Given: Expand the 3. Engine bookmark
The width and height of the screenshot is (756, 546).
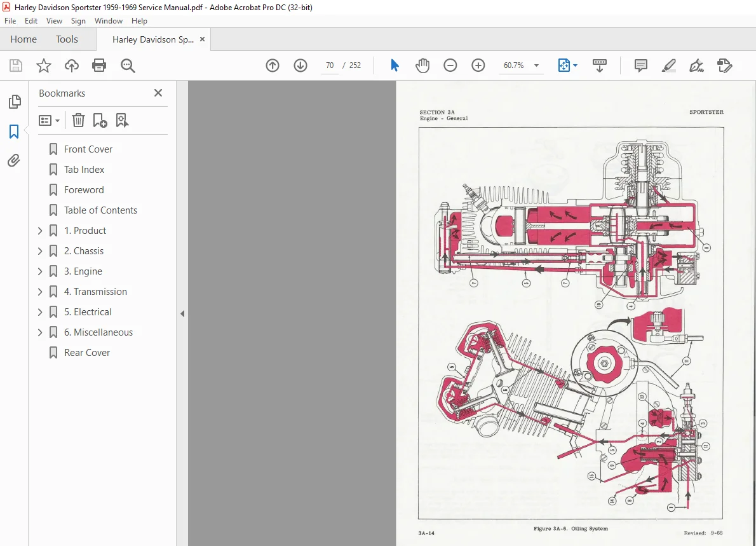Looking at the screenshot, I should 40,271.
